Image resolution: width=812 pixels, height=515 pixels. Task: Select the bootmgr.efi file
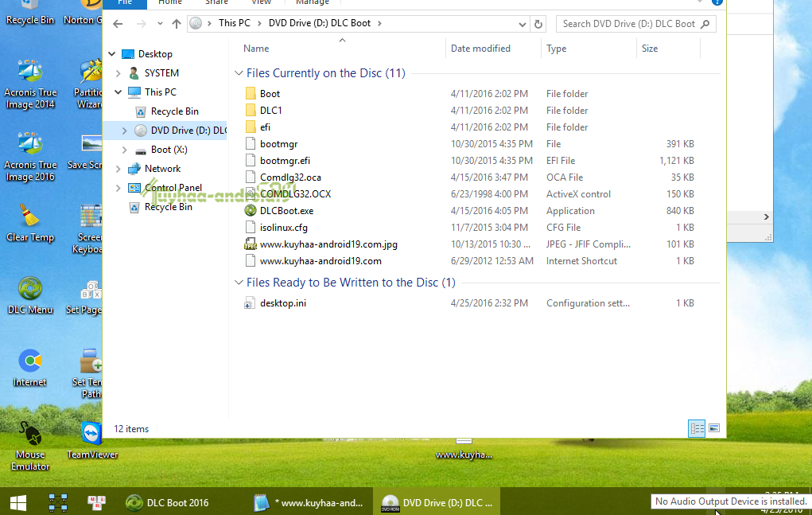[x=285, y=161]
